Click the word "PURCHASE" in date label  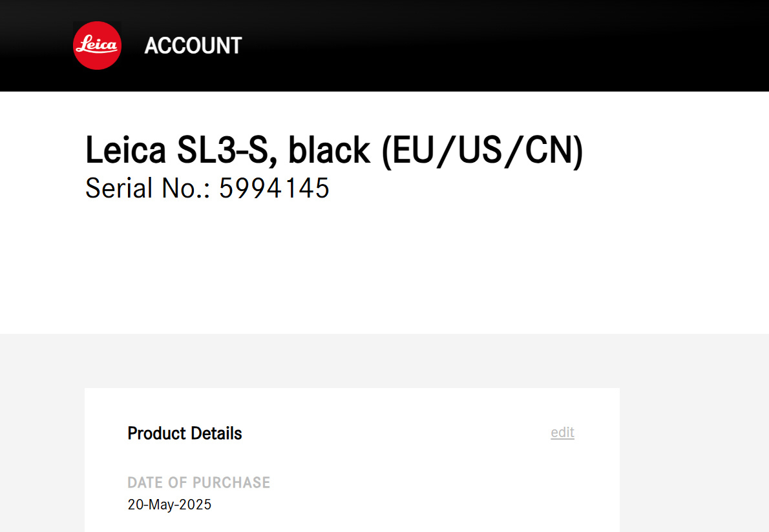[x=231, y=482]
